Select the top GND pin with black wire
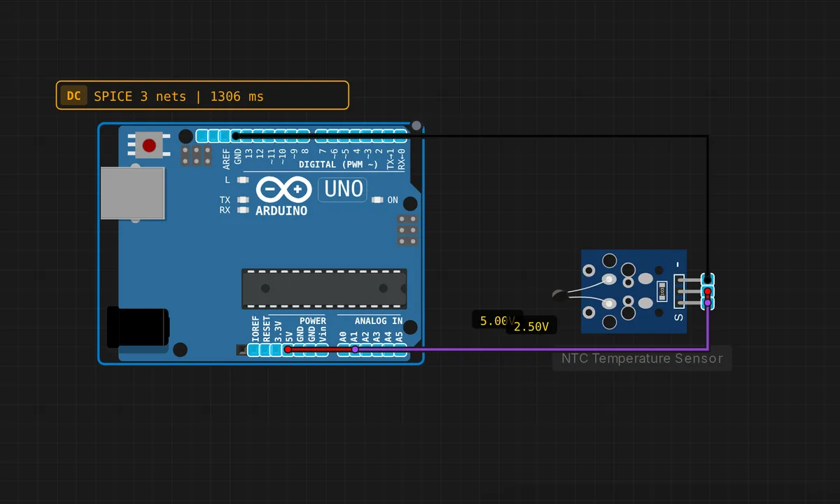 [236, 136]
